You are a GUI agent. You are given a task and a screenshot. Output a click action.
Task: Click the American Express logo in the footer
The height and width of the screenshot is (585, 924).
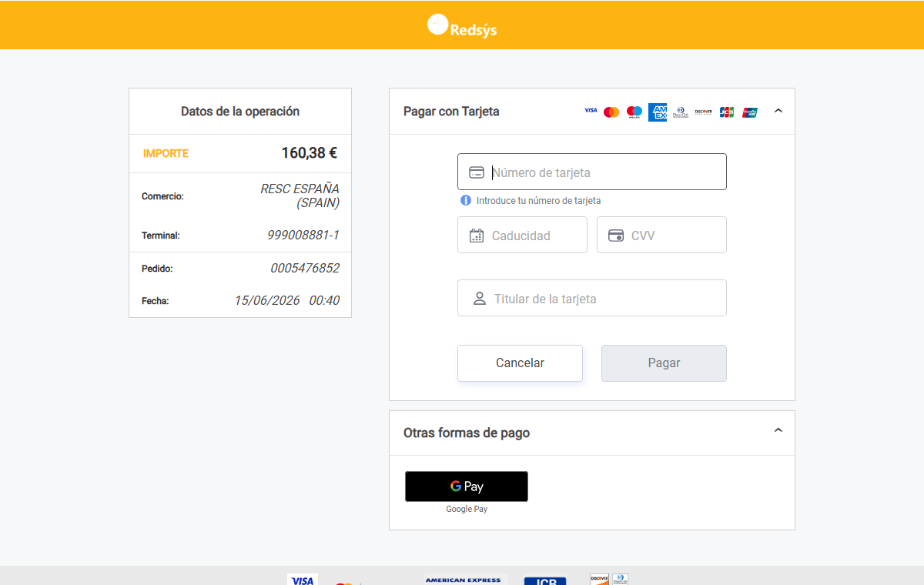tap(463, 580)
